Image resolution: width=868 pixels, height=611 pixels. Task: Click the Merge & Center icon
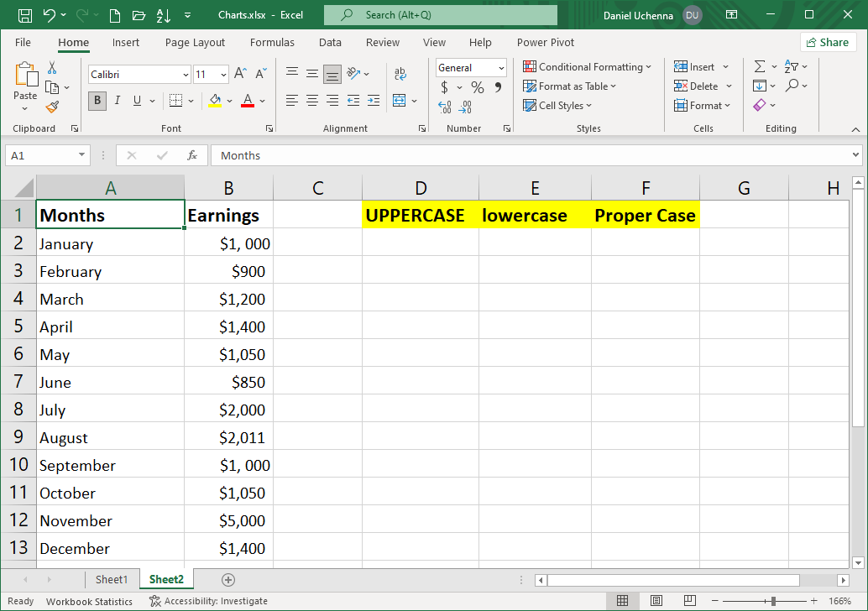point(399,101)
